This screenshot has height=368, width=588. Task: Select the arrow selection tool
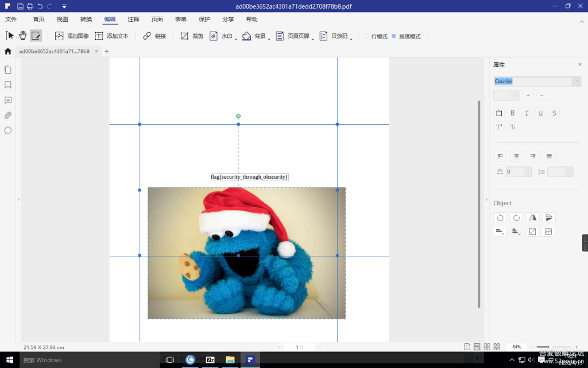tap(9, 36)
